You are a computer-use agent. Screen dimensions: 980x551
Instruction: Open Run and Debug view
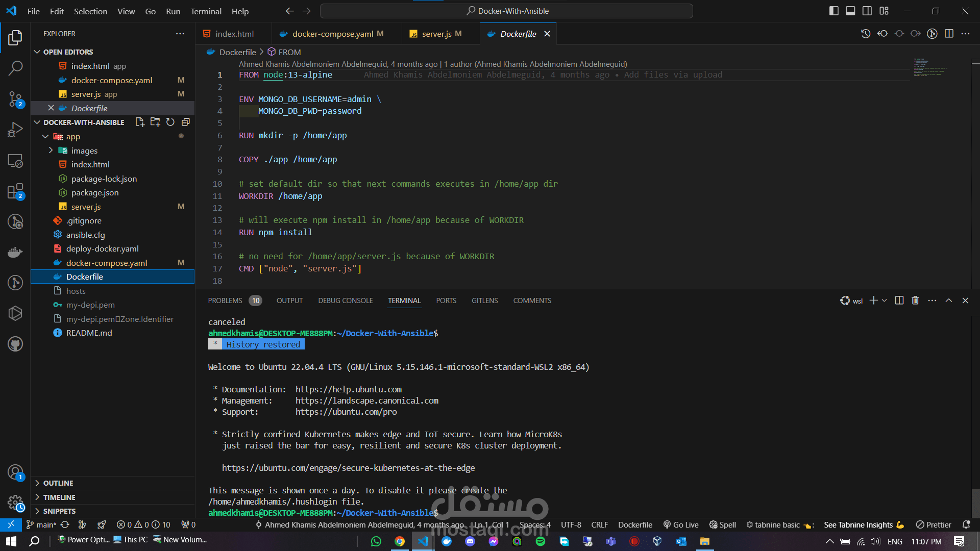[15, 130]
